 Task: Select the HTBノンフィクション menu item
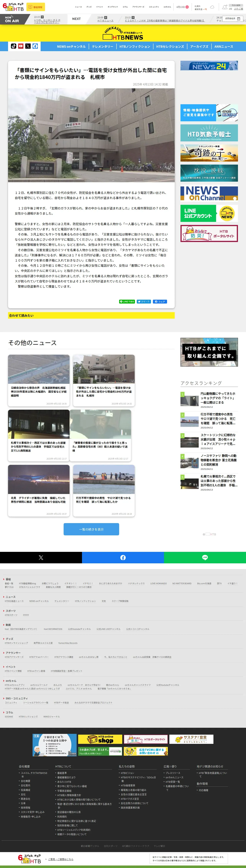tap(135, 47)
